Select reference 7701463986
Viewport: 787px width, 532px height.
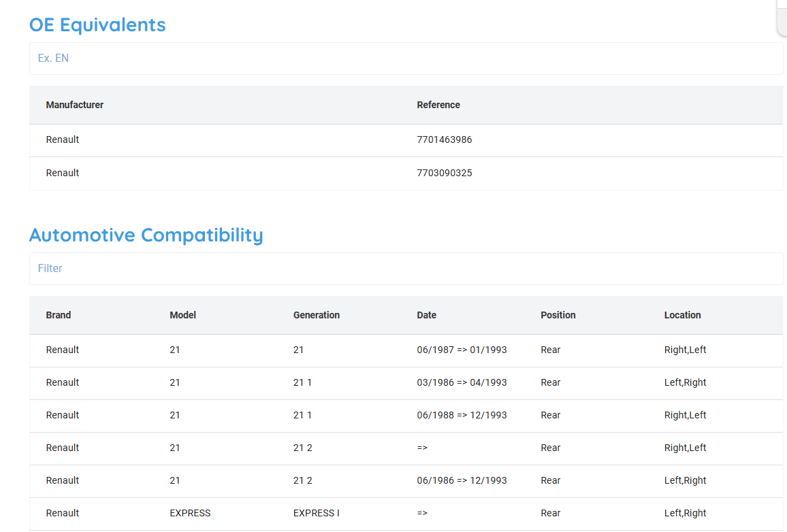click(x=444, y=139)
